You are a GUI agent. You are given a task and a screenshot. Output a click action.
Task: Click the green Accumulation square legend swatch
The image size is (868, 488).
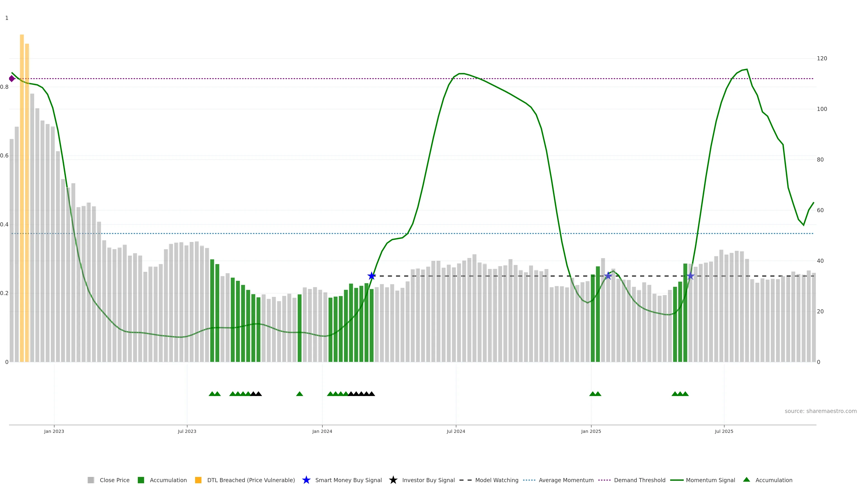click(x=141, y=480)
